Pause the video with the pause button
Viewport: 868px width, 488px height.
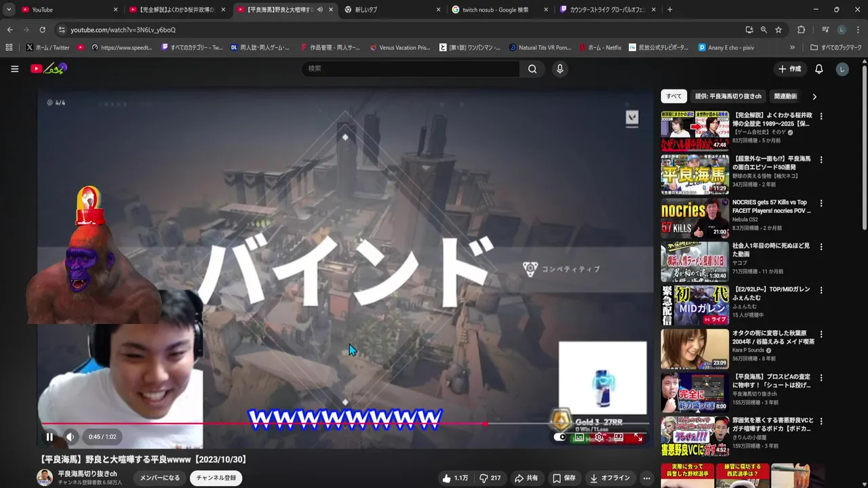click(x=50, y=437)
